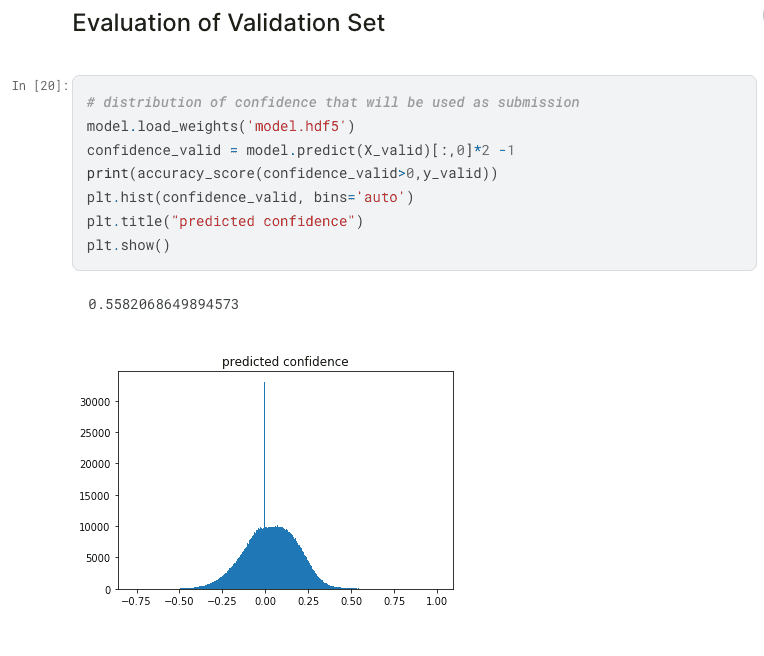Click the comment line about distribution of confidence

pyautogui.click(x=333, y=102)
